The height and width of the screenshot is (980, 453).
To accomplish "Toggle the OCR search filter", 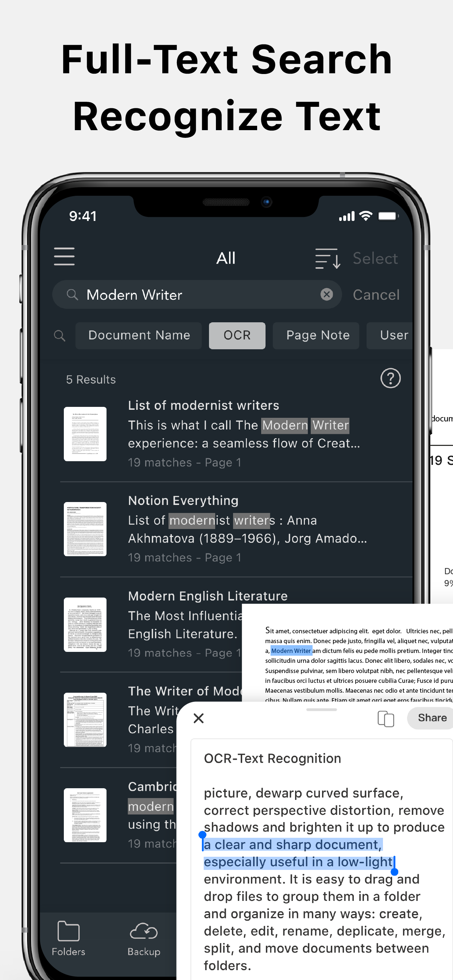I will [x=237, y=335].
